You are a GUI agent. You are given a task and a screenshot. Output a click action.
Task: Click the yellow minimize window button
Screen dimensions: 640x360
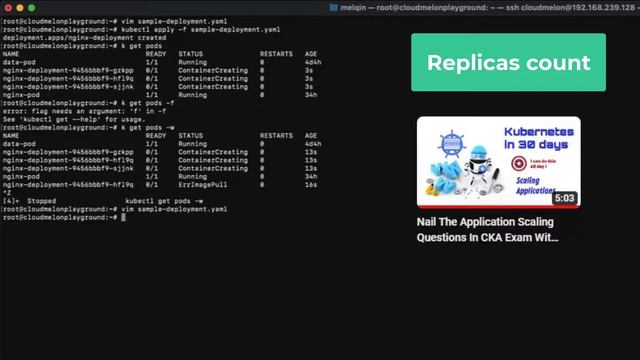tap(20, 8)
